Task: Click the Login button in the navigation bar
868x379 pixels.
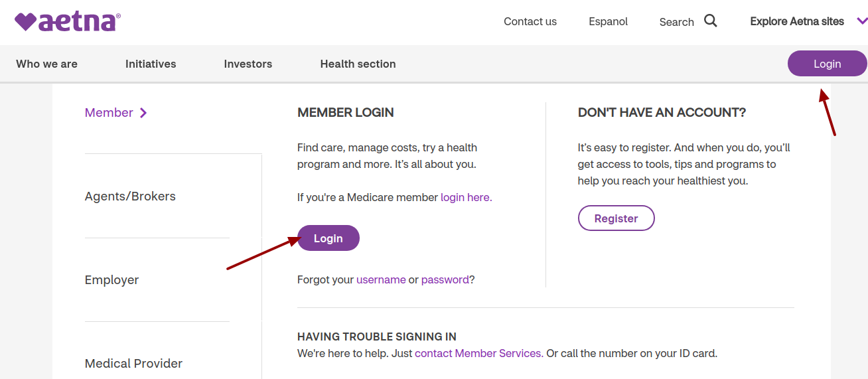Action: (x=827, y=64)
